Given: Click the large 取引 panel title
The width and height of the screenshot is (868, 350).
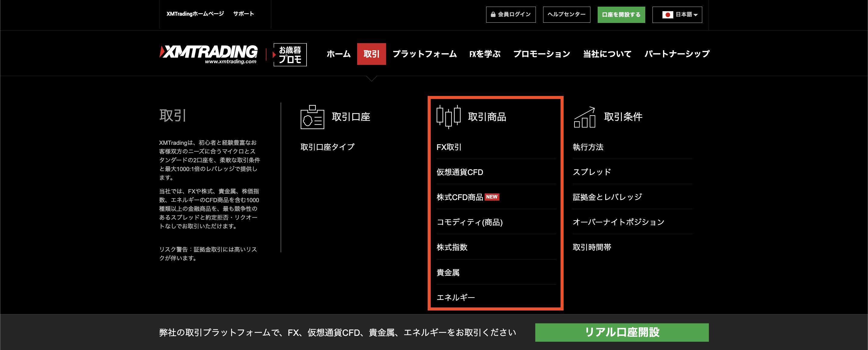Looking at the screenshot, I should click(x=172, y=116).
